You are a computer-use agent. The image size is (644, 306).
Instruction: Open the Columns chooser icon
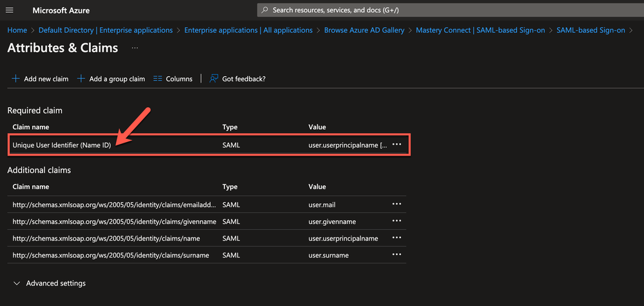click(x=158, y=79)
